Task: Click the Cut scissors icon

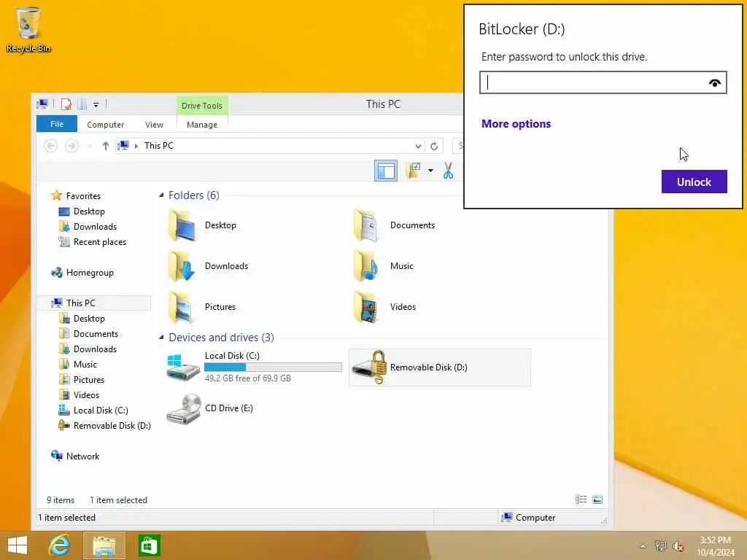Action: coord(448,171)
